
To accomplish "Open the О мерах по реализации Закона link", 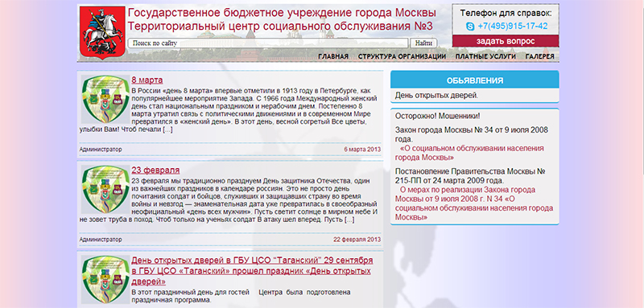I will tap(474, 203).
